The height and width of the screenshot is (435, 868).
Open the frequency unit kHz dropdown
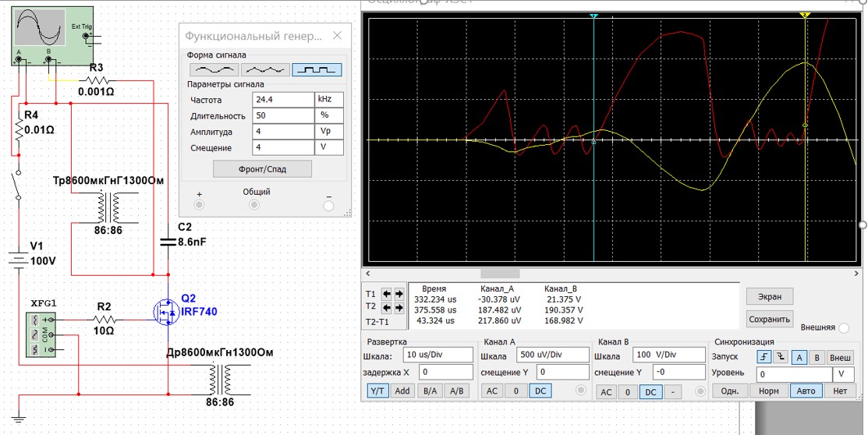point(328,100)
